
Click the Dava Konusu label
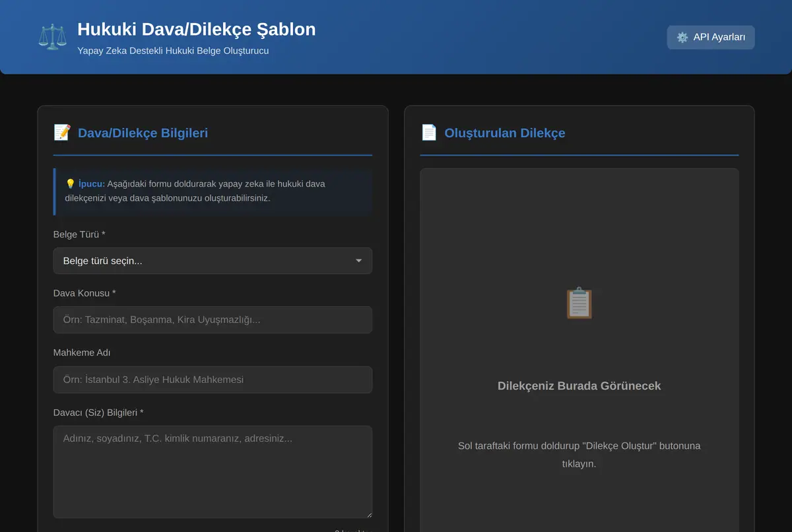tap(84, 293)
